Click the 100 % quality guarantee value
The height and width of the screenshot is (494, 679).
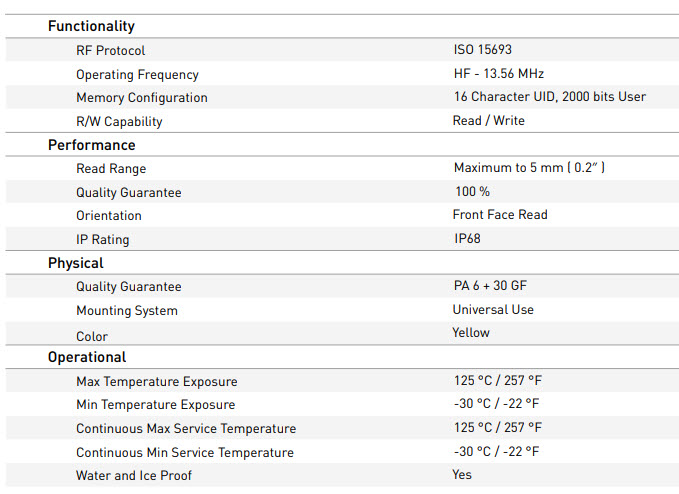pos(472,191)
